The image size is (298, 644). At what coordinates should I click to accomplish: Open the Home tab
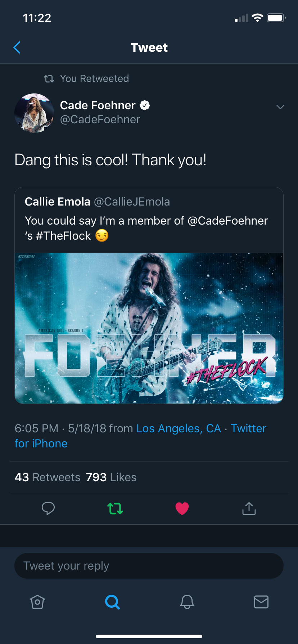(x=37, y=602)
